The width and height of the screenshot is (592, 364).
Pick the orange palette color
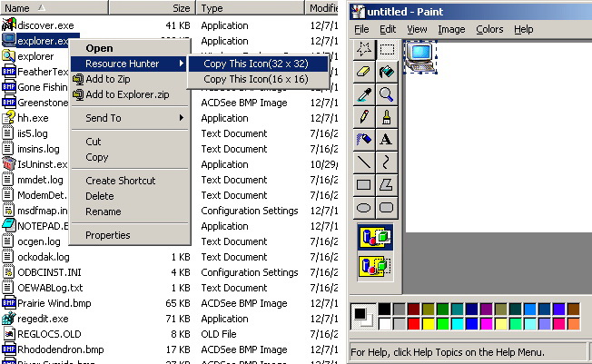pos(574,323)
